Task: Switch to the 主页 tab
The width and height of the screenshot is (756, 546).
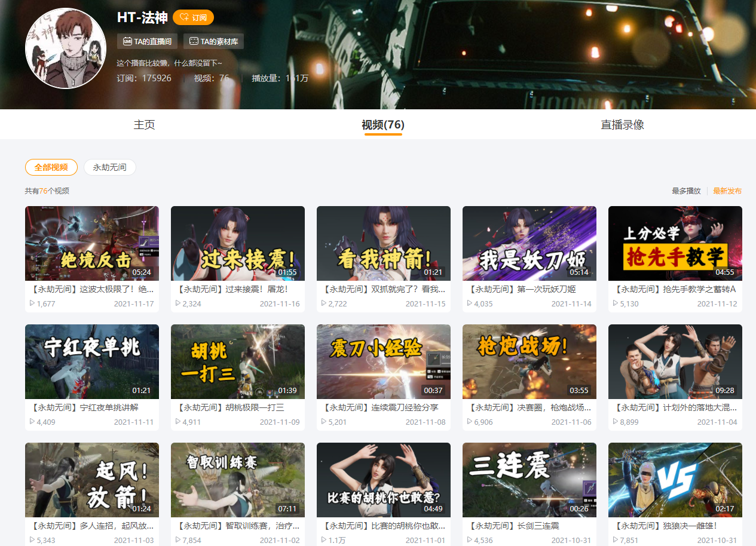Action: click(x=144, y=124)
